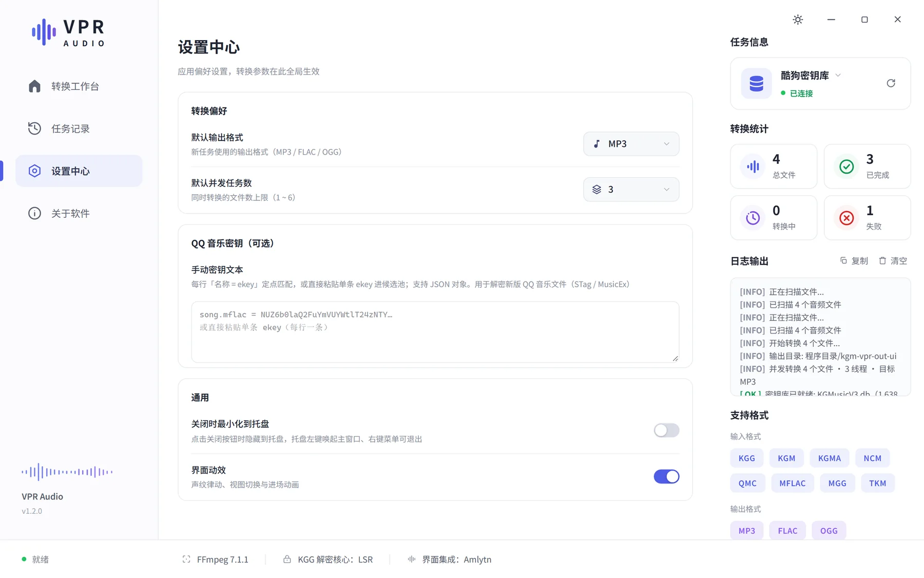Click the log output panel
The width and height of the screenshot is (924, 578).
[820, 337]
